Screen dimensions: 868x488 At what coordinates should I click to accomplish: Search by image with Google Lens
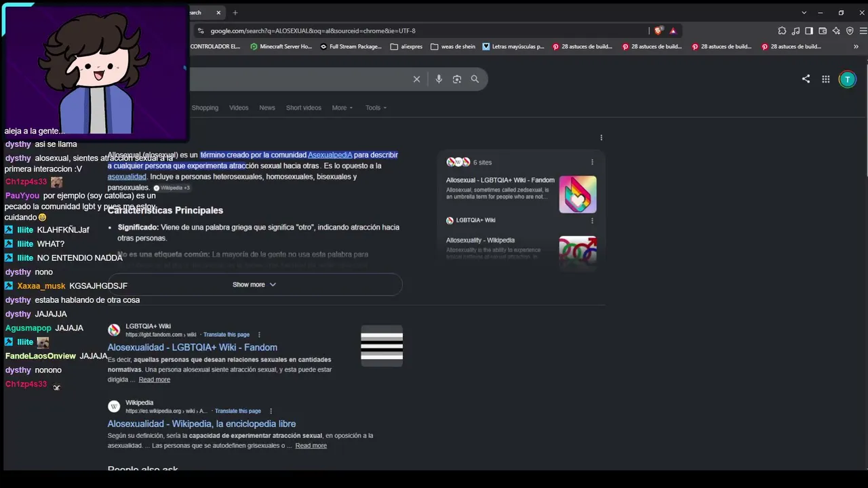click(x=457, y=79)
